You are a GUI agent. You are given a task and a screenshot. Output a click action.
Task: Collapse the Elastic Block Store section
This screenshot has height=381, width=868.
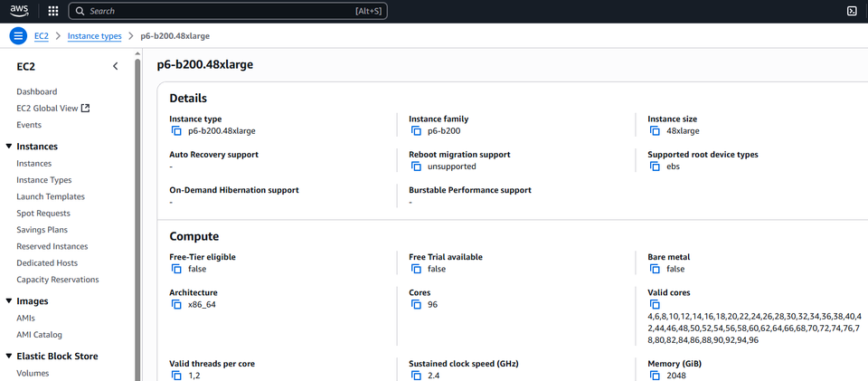(8, 356)
